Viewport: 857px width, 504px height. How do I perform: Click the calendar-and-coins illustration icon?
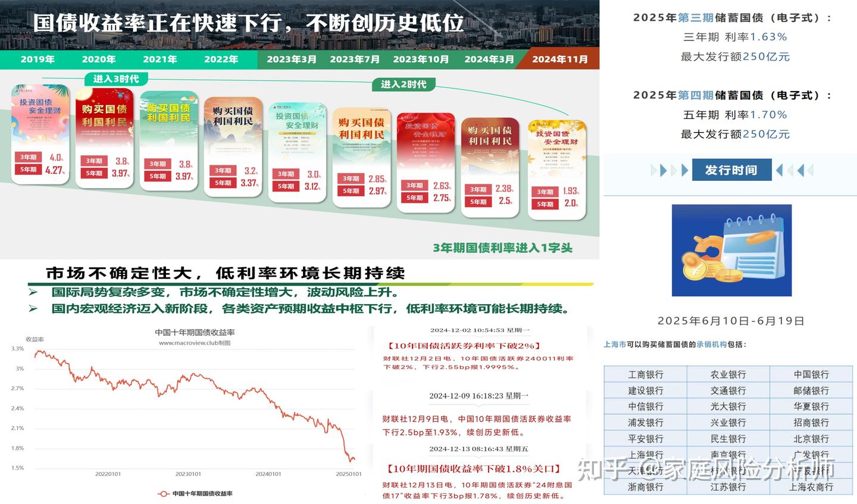731,250
